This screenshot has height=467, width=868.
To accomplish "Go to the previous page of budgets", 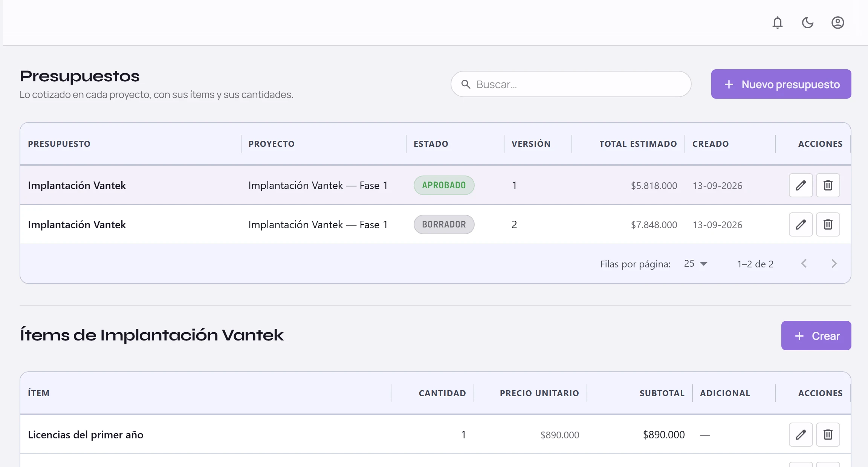I will [804, 264].
